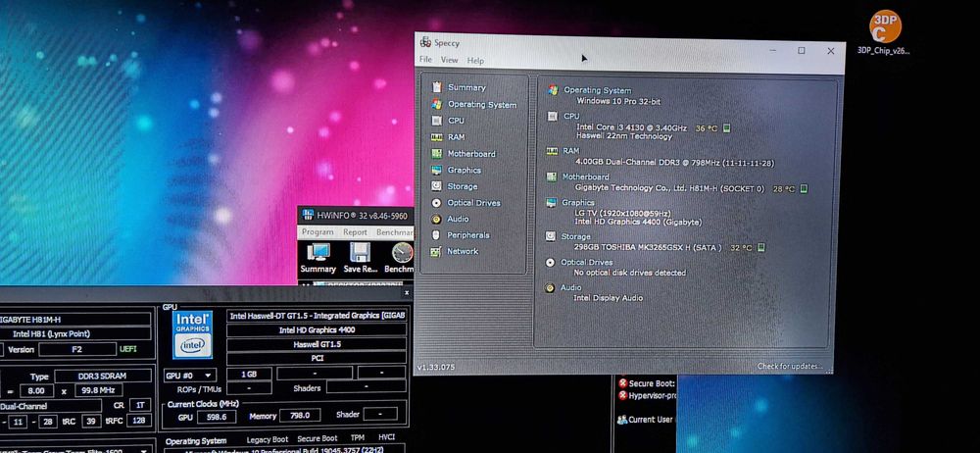980x453 pixels.
Task: Click the Memory clock value 798.0 in HWiNFO
Action: (x=300, y=416)
